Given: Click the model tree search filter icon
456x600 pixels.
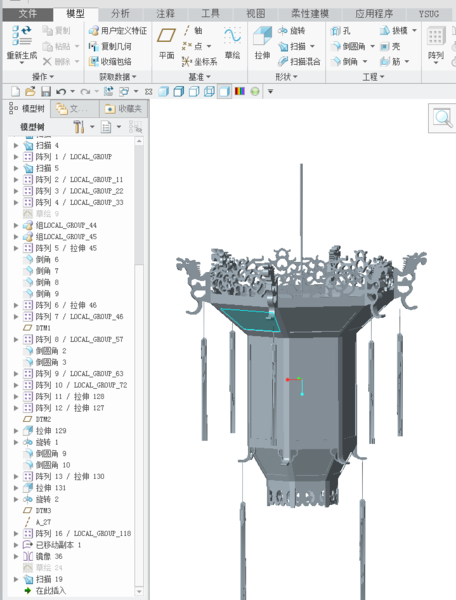Looking at the screenshot, I should [x=135, y=127].
